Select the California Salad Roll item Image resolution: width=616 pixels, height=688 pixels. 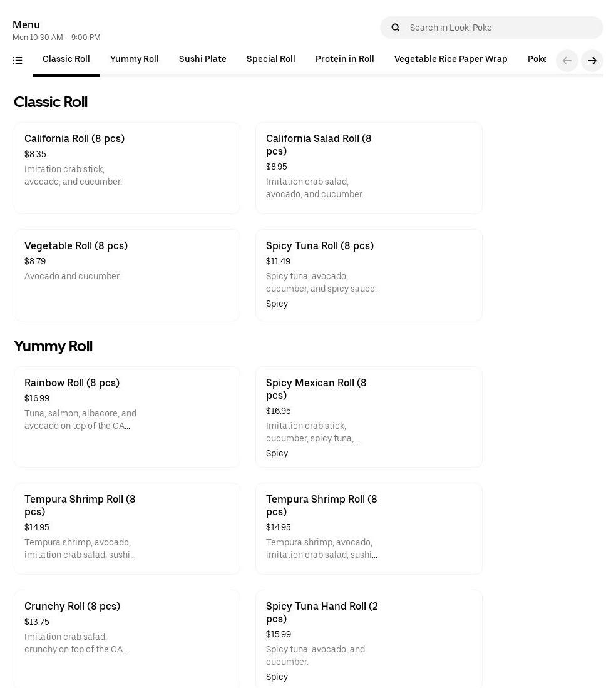click(369, 168)
